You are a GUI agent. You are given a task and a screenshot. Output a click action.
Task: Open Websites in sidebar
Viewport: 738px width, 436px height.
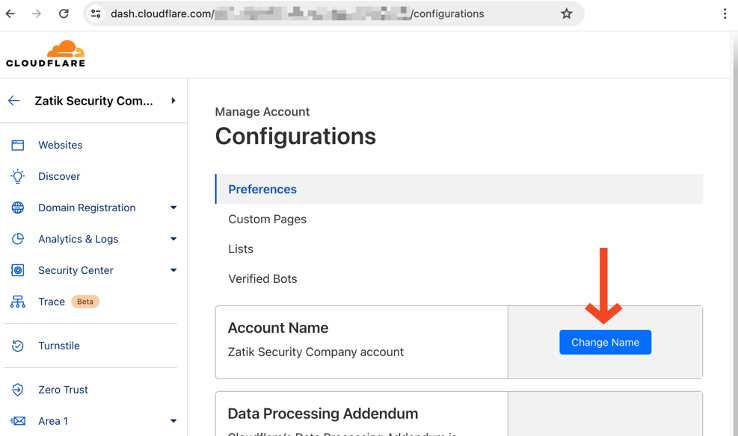60,145
